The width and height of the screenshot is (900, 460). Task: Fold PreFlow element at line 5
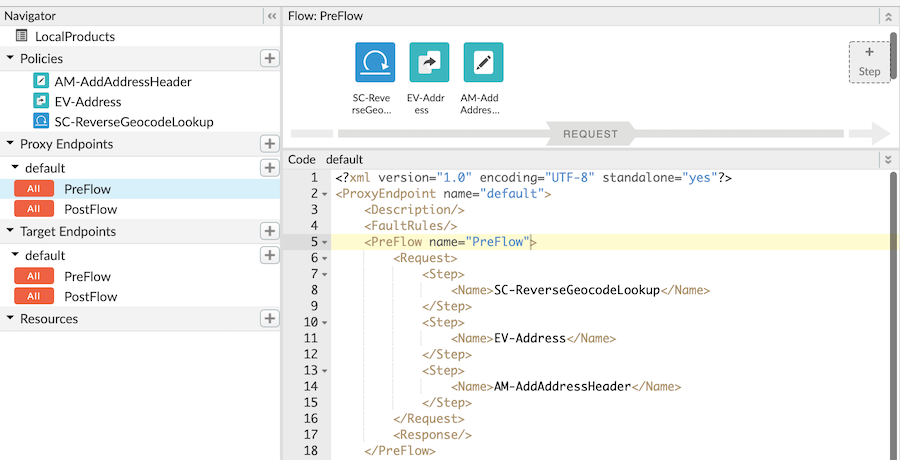tap(324, 242)
